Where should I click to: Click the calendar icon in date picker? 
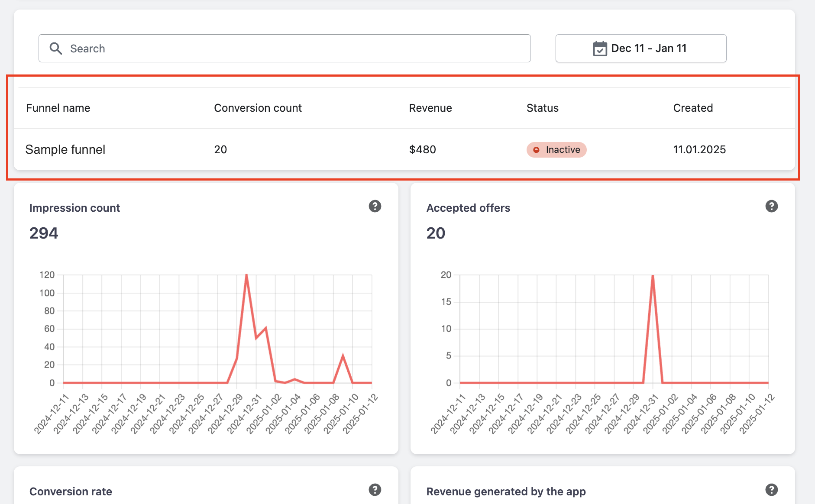(x=600, y=48)
